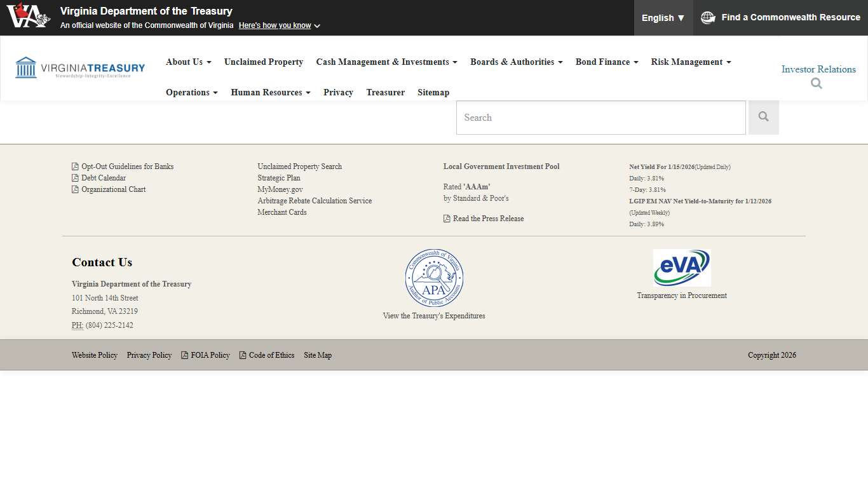
Task: Go to the Treasurer page
Action: click(385, 92)
